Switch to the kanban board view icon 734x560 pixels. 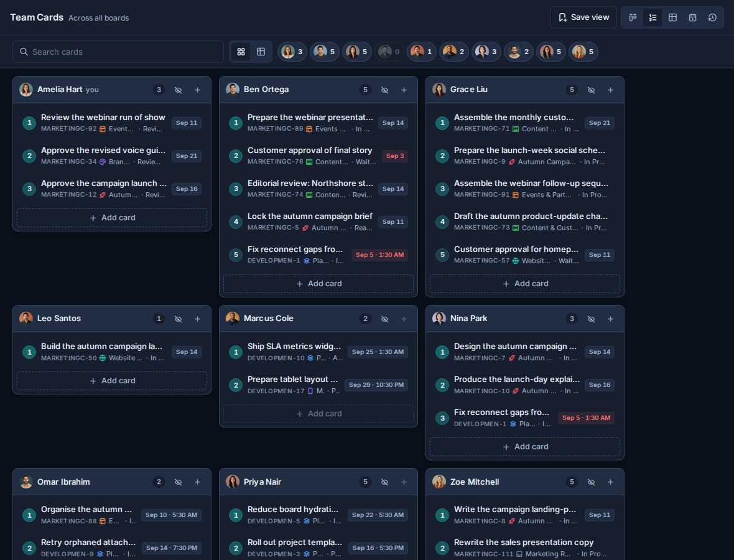click(633, 17)
